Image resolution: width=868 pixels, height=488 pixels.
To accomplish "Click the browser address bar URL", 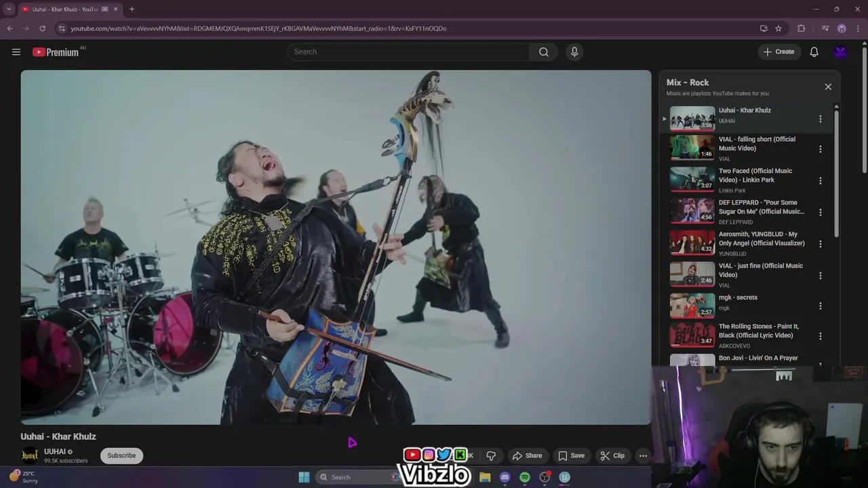I will pos(258,28).
